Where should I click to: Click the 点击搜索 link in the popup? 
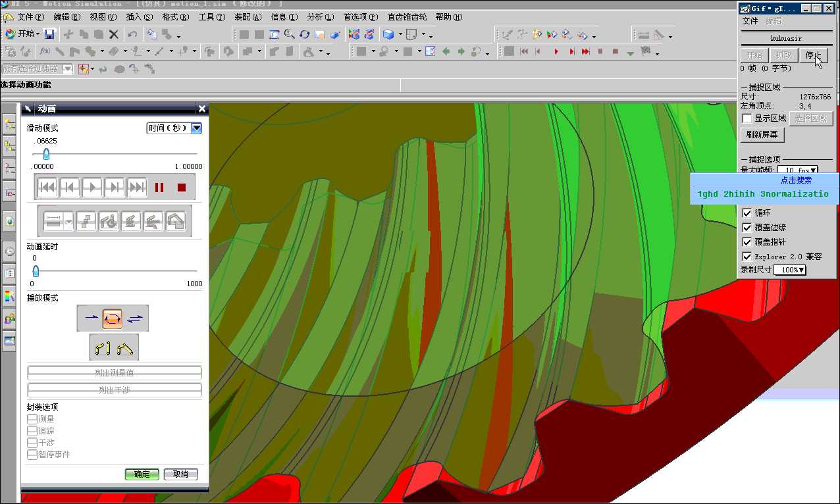[x=796, y=180]
